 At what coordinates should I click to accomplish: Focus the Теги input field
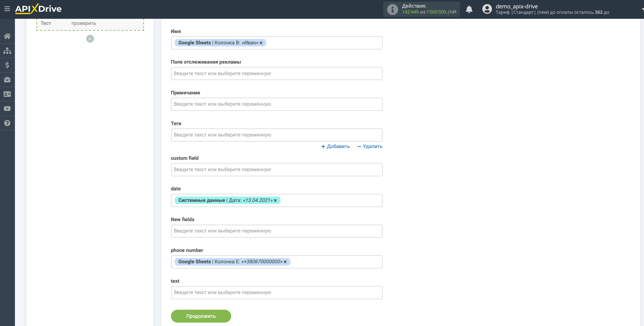click(276, 135)
